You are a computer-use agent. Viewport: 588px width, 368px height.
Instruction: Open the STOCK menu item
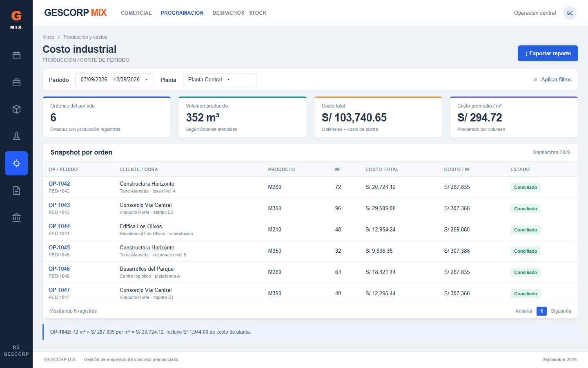(x=258, y=13)
